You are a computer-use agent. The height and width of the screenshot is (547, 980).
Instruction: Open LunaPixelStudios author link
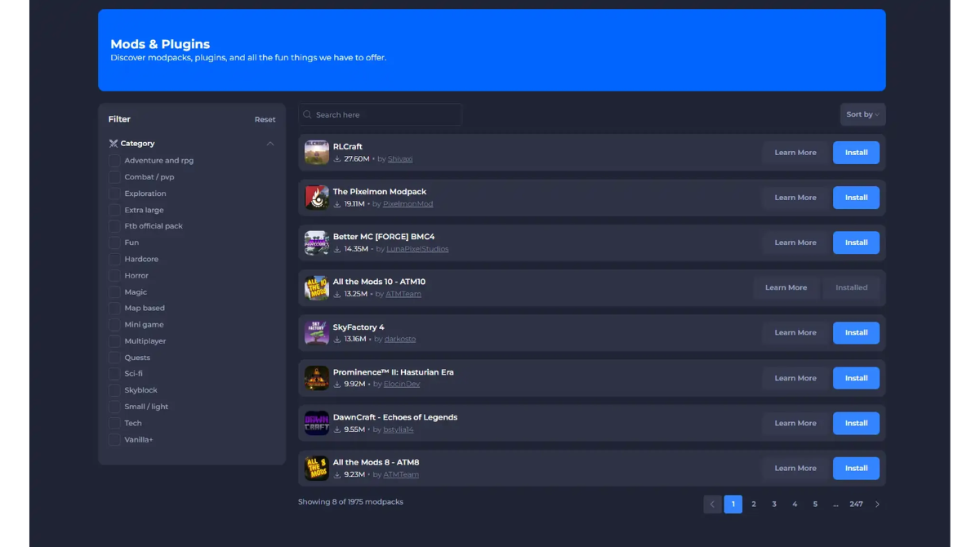pyautogui.click(x=417, y=249)
